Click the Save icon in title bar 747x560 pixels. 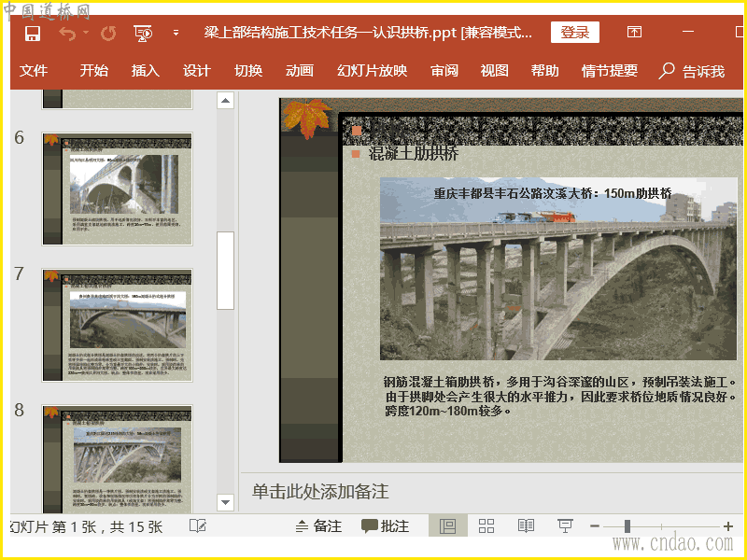pos(33,34)
